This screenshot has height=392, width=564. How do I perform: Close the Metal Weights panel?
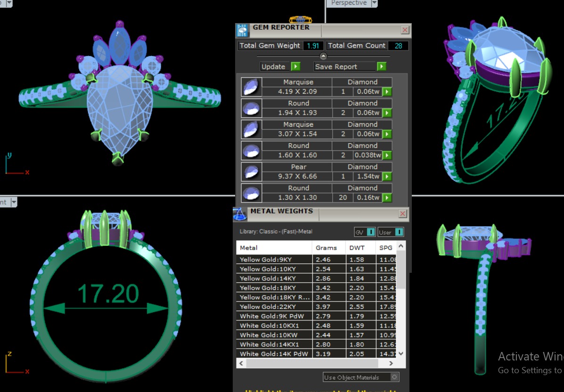pos(402,214)
